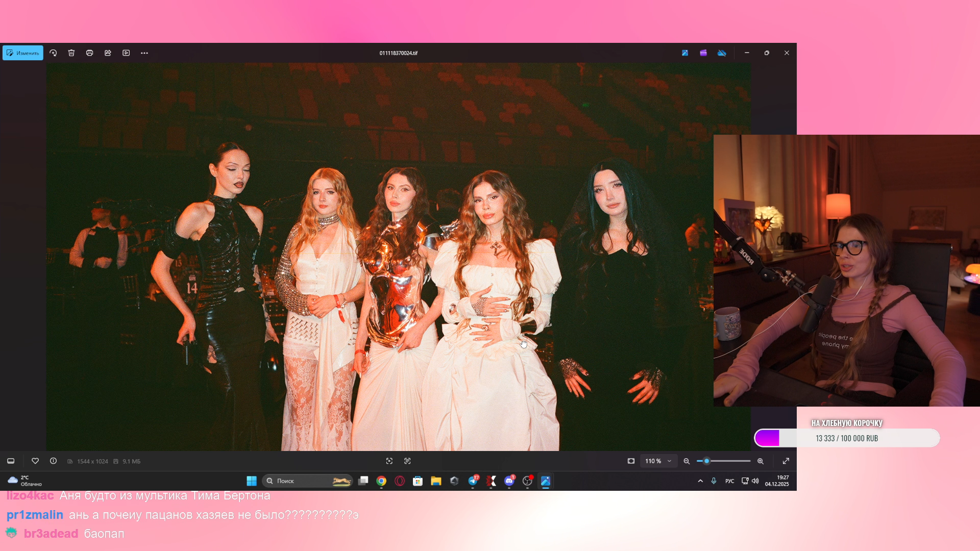Click the zoom level slider handle
Image resolution: width=980 pixels, height=551 pixels.
tap(706, 461)
